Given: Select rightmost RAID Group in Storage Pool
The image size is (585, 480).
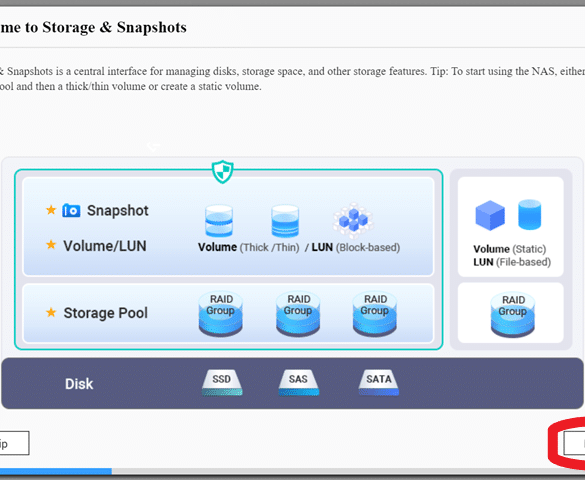Looking at the screenshot, I should pos(375,314).
